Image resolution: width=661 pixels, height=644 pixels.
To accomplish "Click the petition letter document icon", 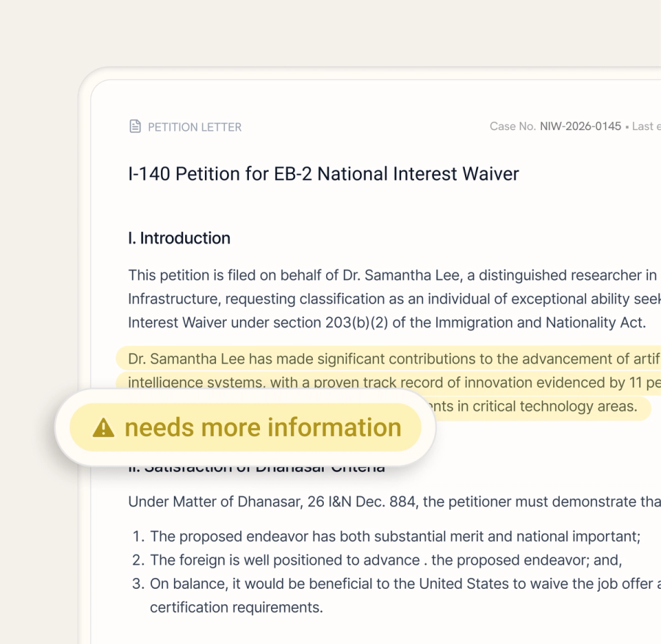I will click(x=135, y=126).
